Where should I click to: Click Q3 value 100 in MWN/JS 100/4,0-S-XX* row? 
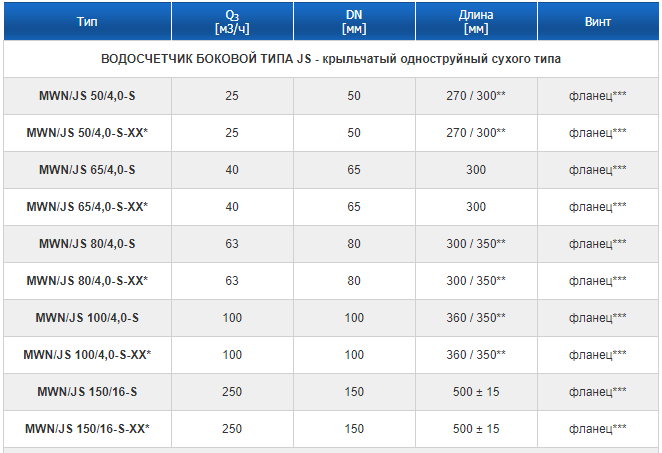click(232, 355)
